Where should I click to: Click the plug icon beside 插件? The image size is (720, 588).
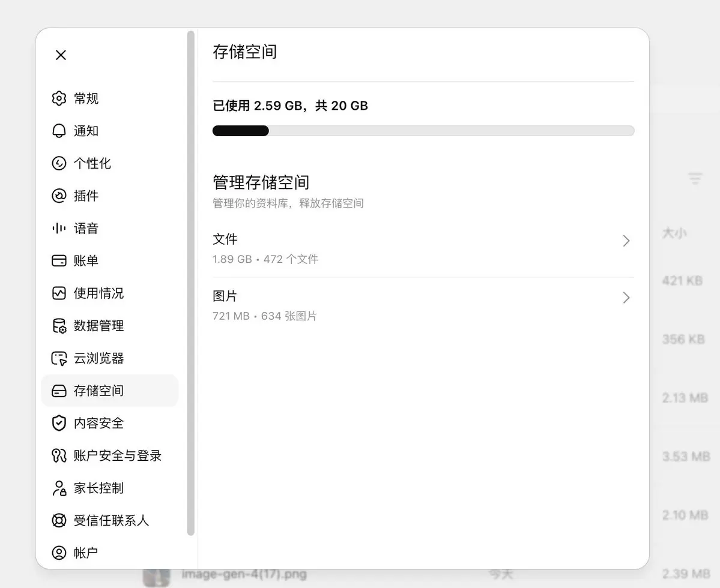(59, 196)
